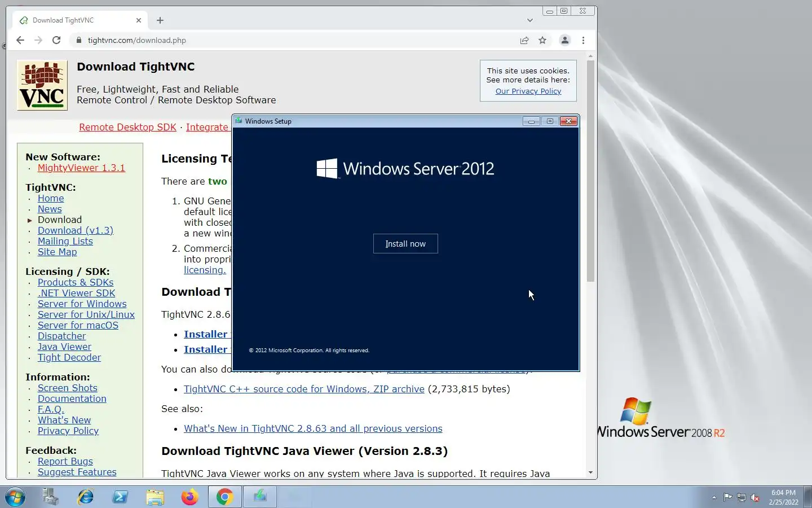Show hidden tray icons arrow
The image size is (812, 508).
[x=714, y=497]
